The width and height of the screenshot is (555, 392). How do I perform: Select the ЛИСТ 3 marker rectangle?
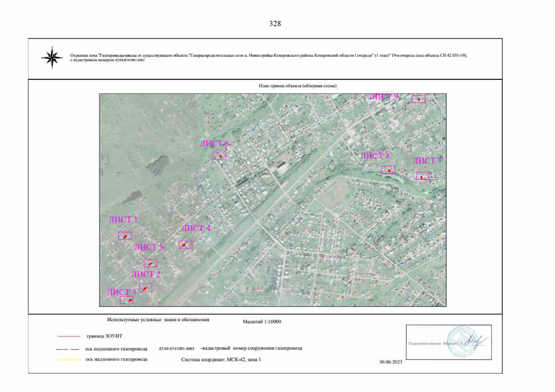point(127,300)
